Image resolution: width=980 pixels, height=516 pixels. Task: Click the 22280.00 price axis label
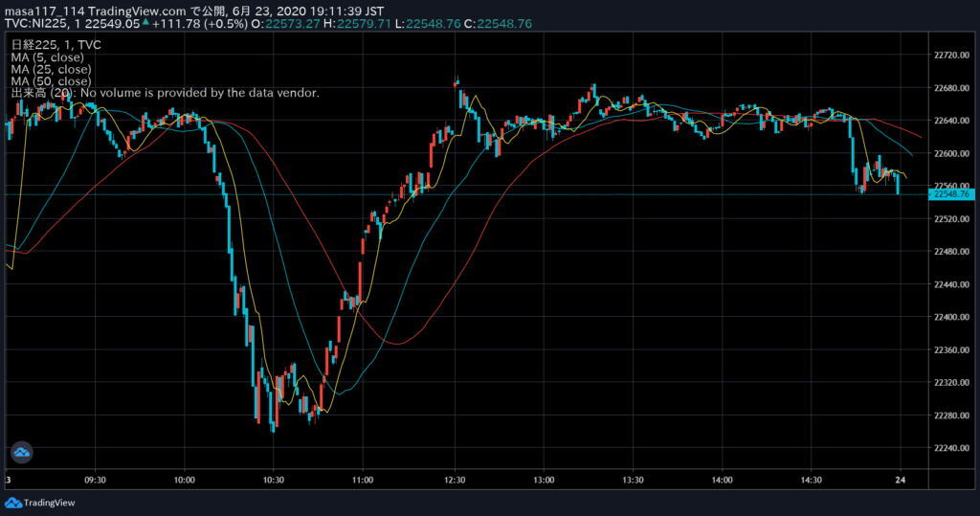click(951, 415)
